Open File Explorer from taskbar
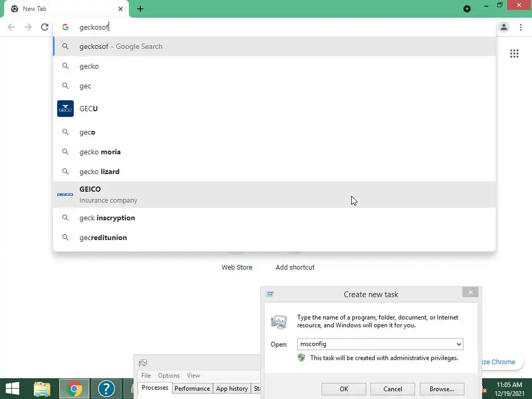Screen dimensions: 532x399 click(x=42, y=389)
